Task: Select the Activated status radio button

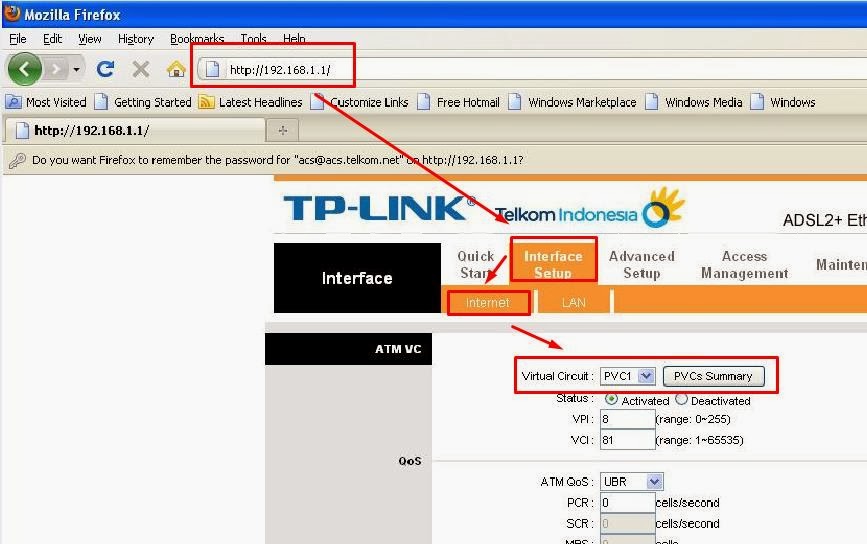Action: point(611,399)
